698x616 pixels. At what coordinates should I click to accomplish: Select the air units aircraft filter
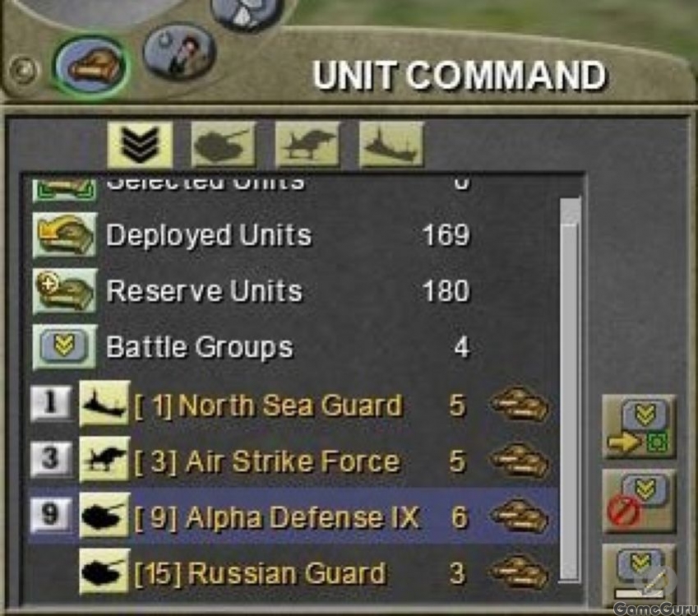coord(307,145)
